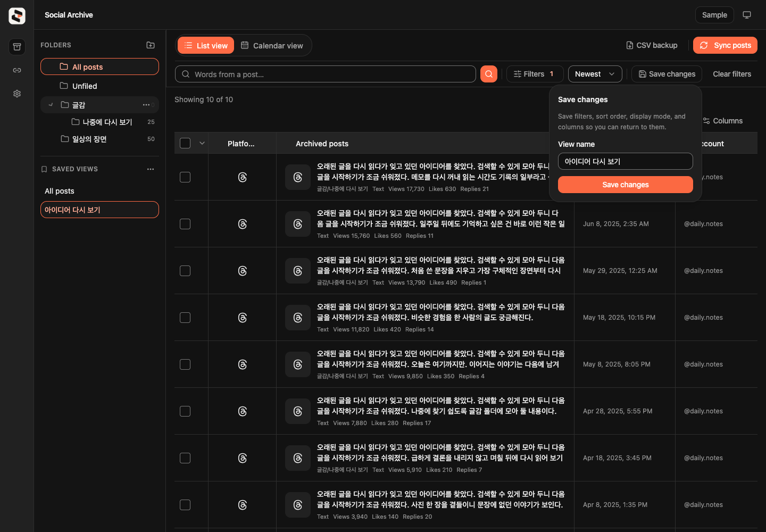Select All posts folder

click(x=99, y=66)
